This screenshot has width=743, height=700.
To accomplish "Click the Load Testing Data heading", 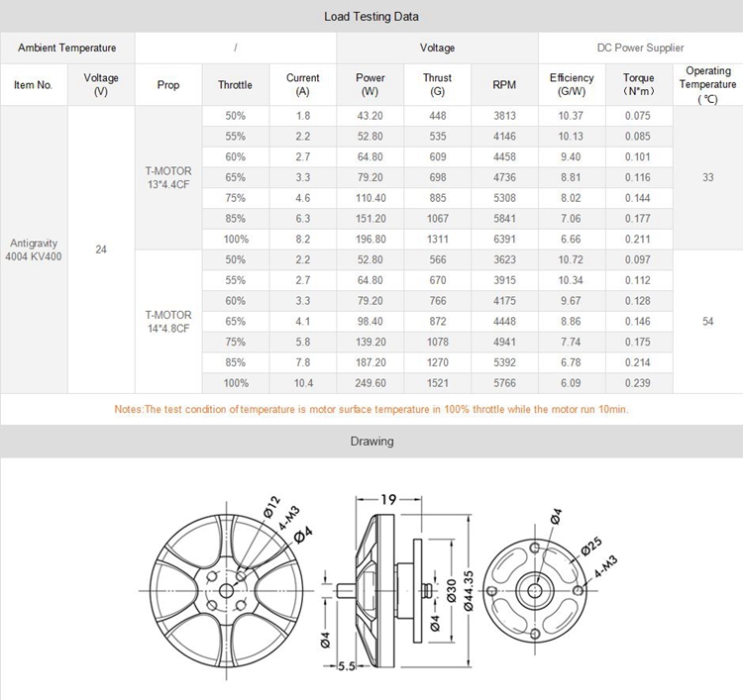I will 371,16.
